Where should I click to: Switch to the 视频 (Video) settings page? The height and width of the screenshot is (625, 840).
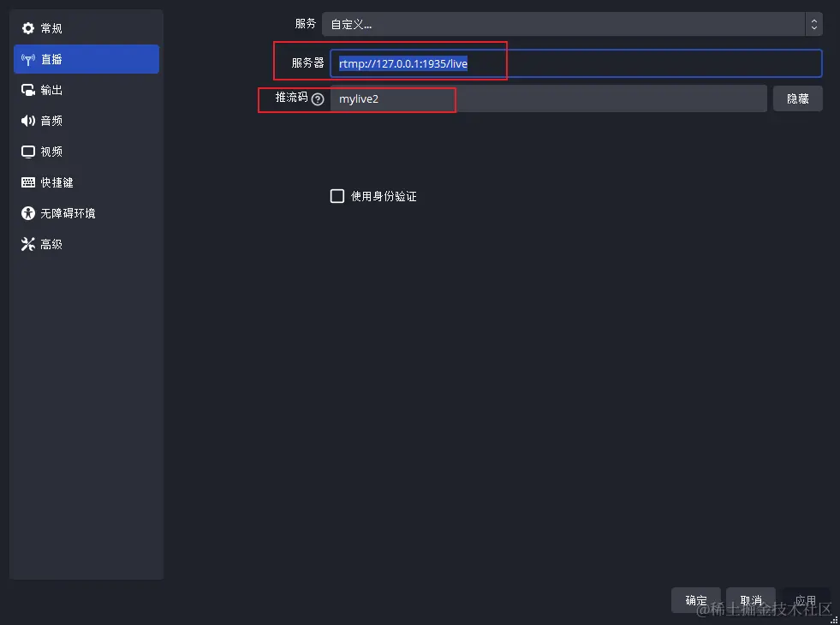click(x=86, y=152)
